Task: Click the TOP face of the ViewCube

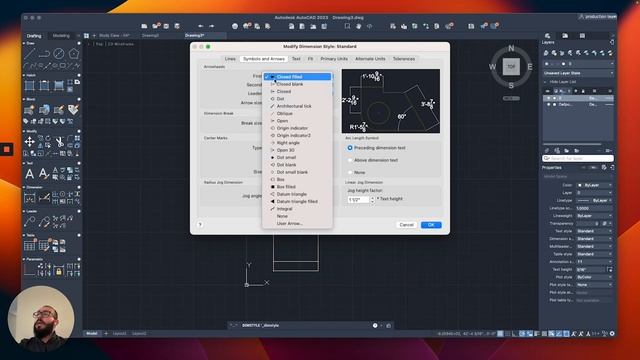Action: [511, 67]
